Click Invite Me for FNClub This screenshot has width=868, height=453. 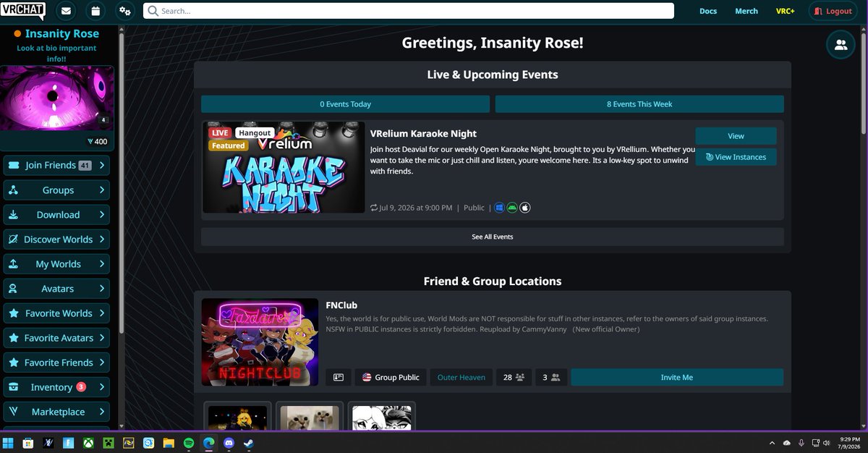677,377
